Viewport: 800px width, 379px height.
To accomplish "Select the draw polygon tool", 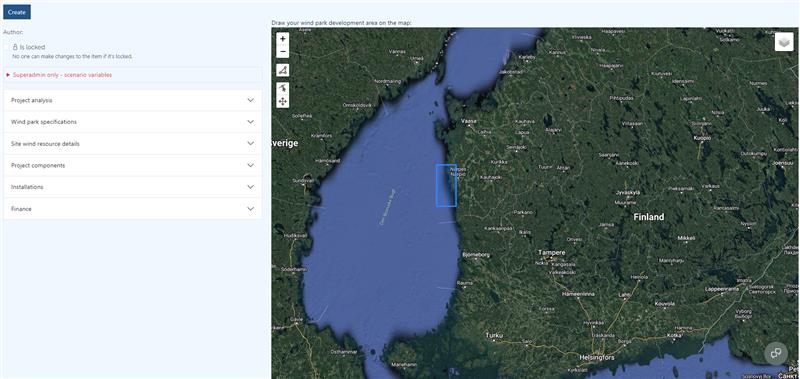I will (283, 70).
